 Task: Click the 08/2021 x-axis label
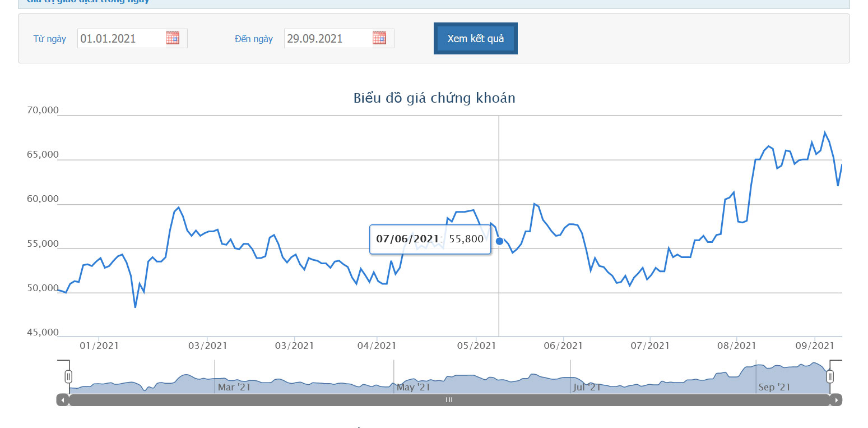click(x=736, y=346)
